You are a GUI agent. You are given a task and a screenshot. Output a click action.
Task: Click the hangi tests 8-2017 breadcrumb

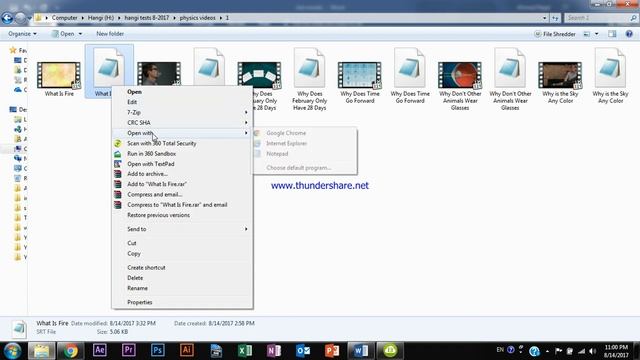click(x=147, y=18)
